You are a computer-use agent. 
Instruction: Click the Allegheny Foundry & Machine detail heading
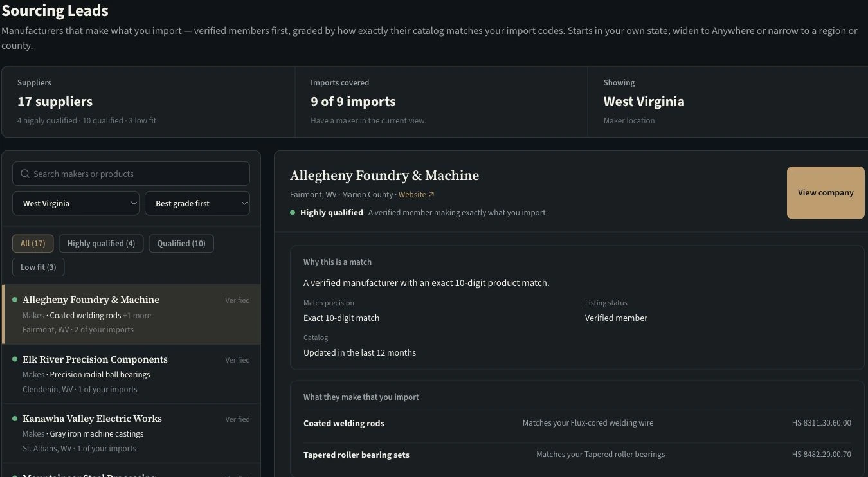tap(384, 175)
